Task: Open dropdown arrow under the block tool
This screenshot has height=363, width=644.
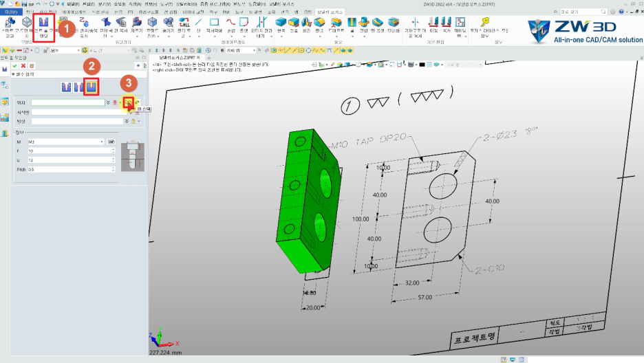Action: 281,36
